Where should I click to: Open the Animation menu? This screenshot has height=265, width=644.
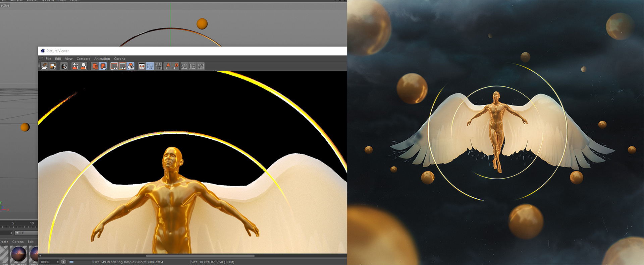tap(102, 59)
